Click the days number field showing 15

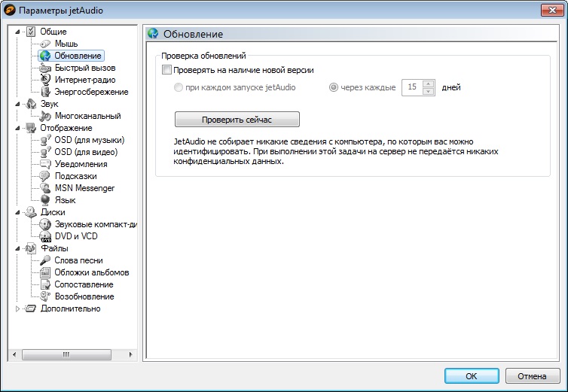412,87
